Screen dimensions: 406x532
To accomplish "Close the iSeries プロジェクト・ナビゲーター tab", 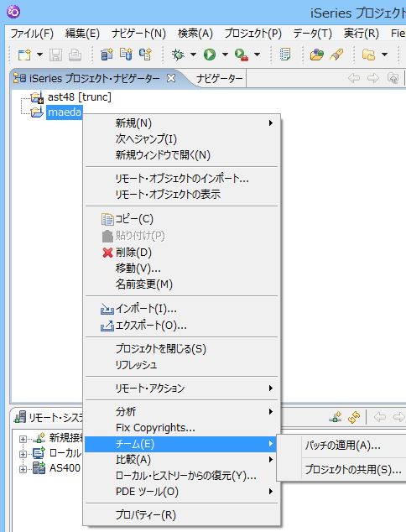I will (x=171, y=78).
